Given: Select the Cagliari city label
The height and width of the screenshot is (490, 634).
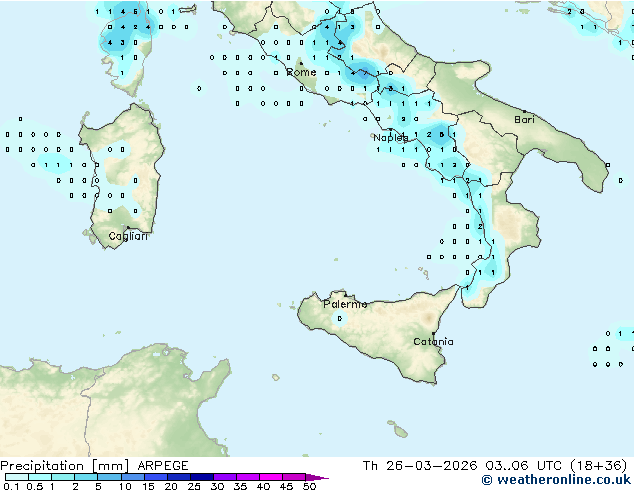Looking at the screenshot, I should click(x=128, y=236).
